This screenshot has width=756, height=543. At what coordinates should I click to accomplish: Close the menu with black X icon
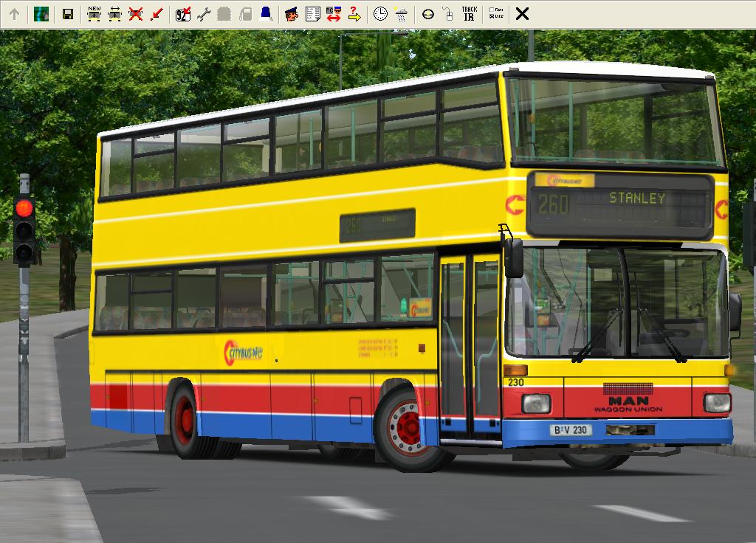522,14
